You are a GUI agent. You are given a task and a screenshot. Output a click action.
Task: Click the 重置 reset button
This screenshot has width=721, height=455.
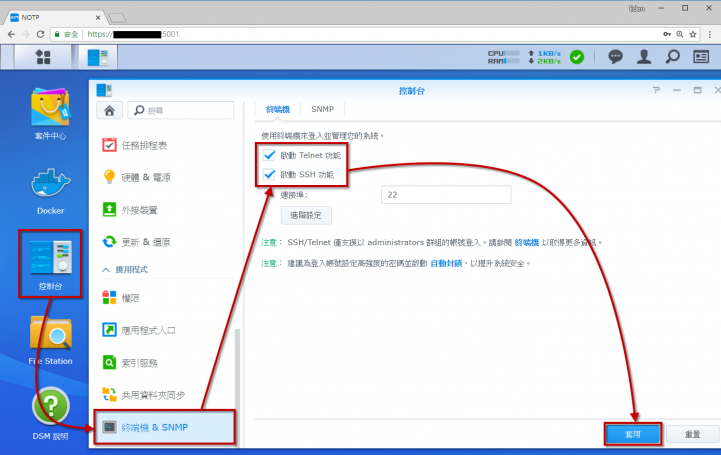(x=692, y=434)
